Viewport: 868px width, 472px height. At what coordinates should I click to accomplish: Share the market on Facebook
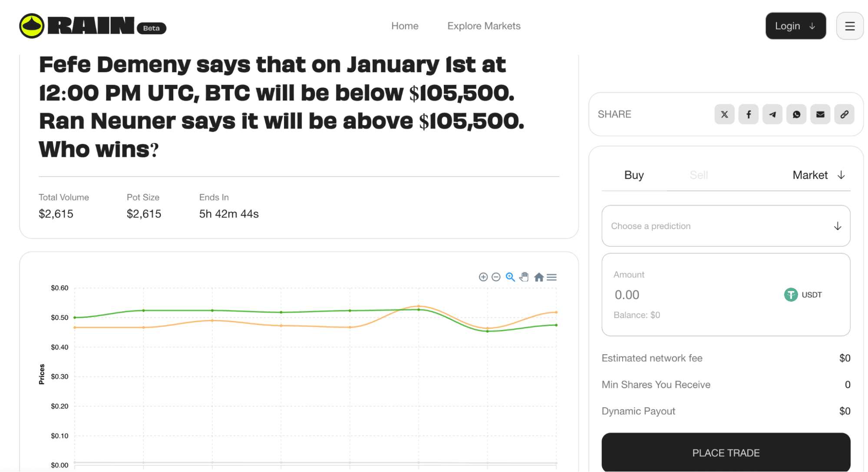(748, 114)
